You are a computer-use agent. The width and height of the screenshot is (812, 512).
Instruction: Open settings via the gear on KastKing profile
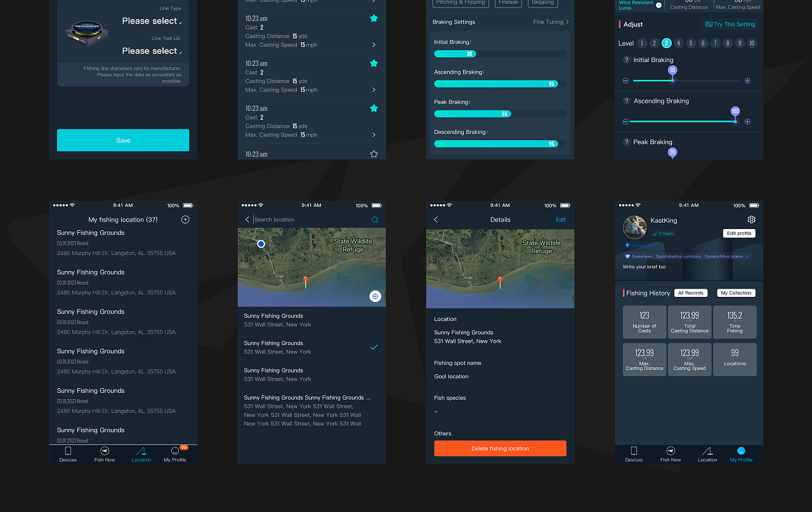[751, 220]
